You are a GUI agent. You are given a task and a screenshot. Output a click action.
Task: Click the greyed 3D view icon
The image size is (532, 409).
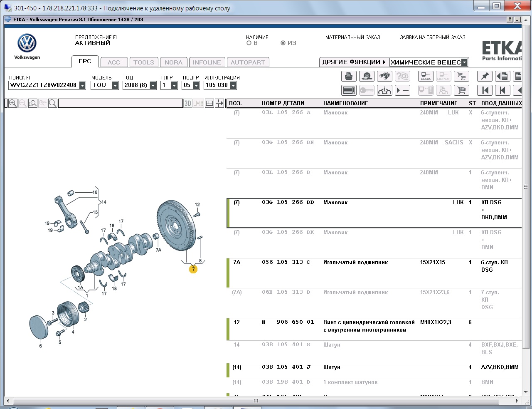(188, 103)
